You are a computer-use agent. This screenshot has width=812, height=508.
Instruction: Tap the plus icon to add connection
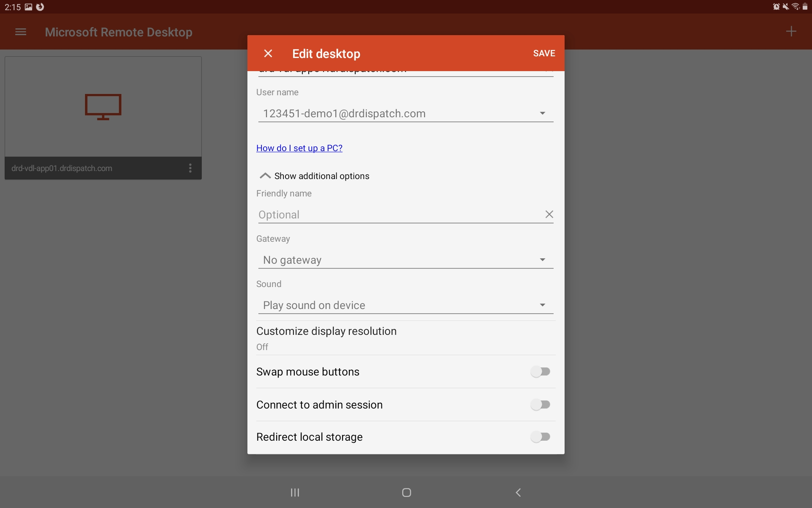791,31
